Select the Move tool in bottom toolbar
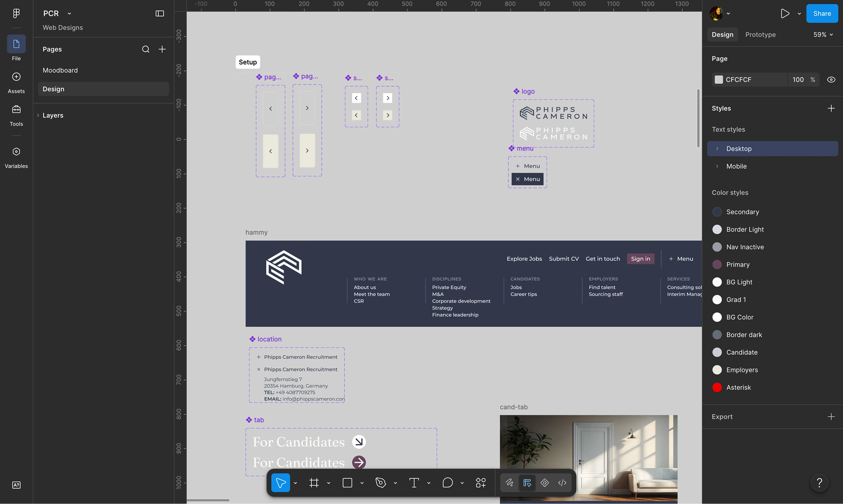Image resolution: width=843 pixels, height=504 pixels. point(280,483)
